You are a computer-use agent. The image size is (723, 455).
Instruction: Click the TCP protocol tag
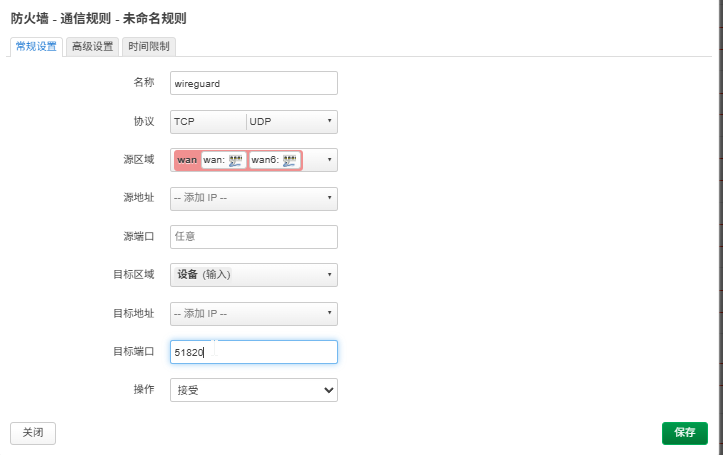tap(184, 122)
